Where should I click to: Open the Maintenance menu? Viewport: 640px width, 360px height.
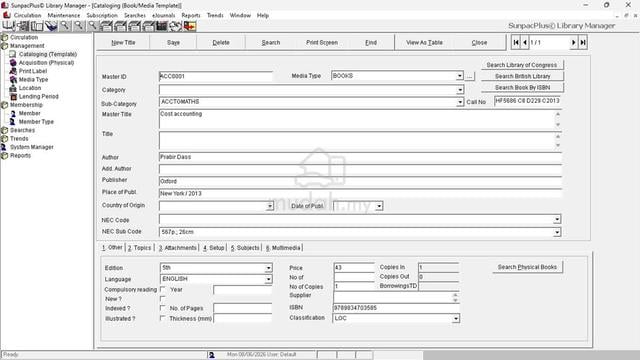(64, 15)
